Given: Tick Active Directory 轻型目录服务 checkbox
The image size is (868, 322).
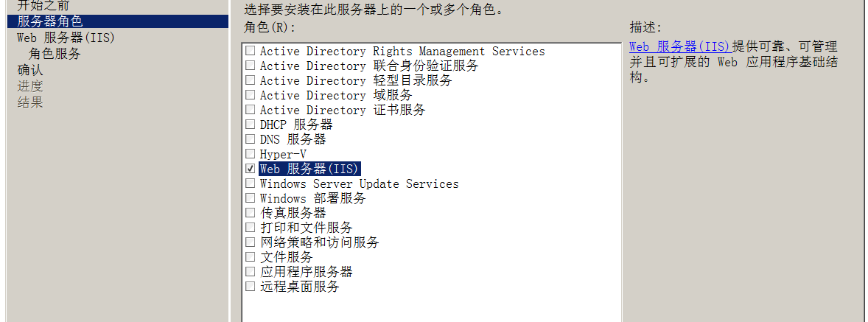Looking at the screenshot, I should [x=251, y=80].
